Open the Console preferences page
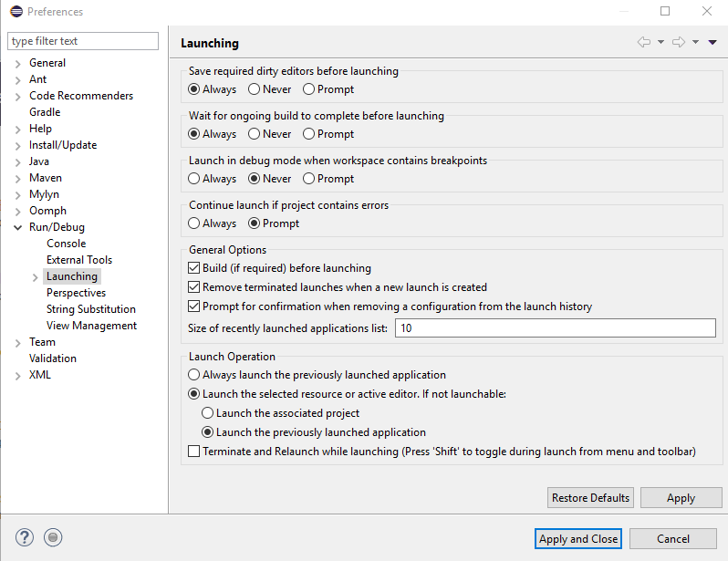This screenshot has width=728, height=561. (x=66, y=244)
